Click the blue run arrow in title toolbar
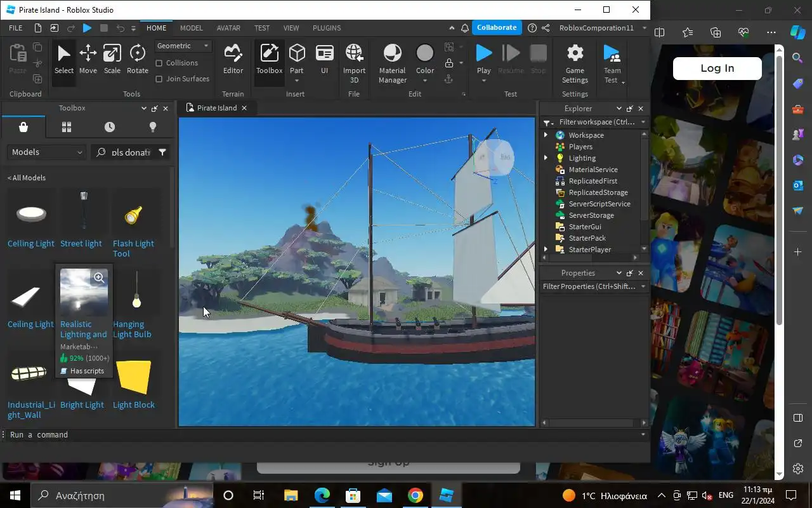This screenshot has width=812, height=508. [88, 28]
